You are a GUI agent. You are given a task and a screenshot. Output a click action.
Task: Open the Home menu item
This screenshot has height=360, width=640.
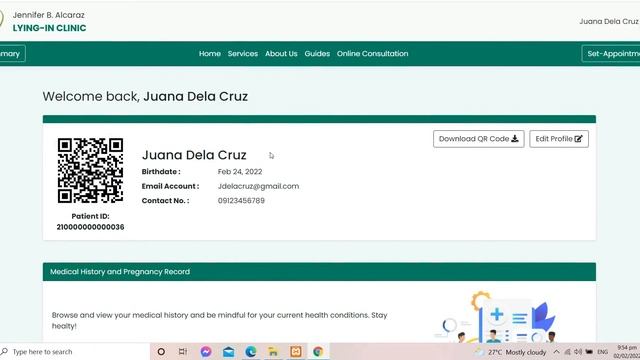(209, 53)
